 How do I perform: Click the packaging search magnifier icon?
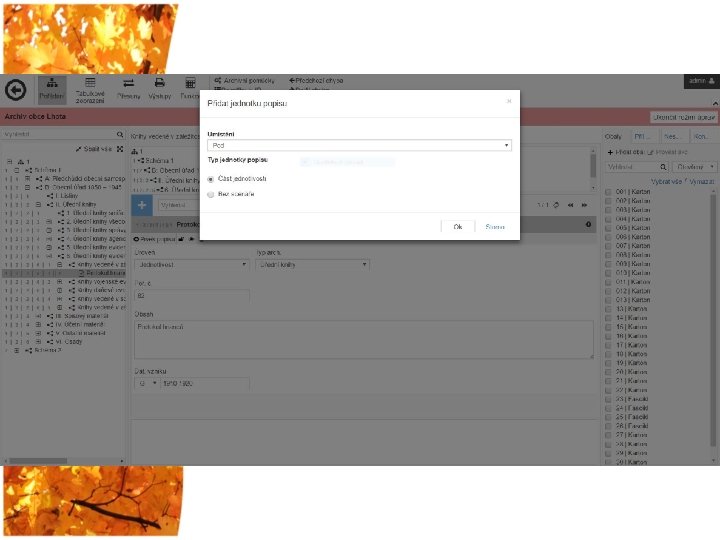click(663, 167)
